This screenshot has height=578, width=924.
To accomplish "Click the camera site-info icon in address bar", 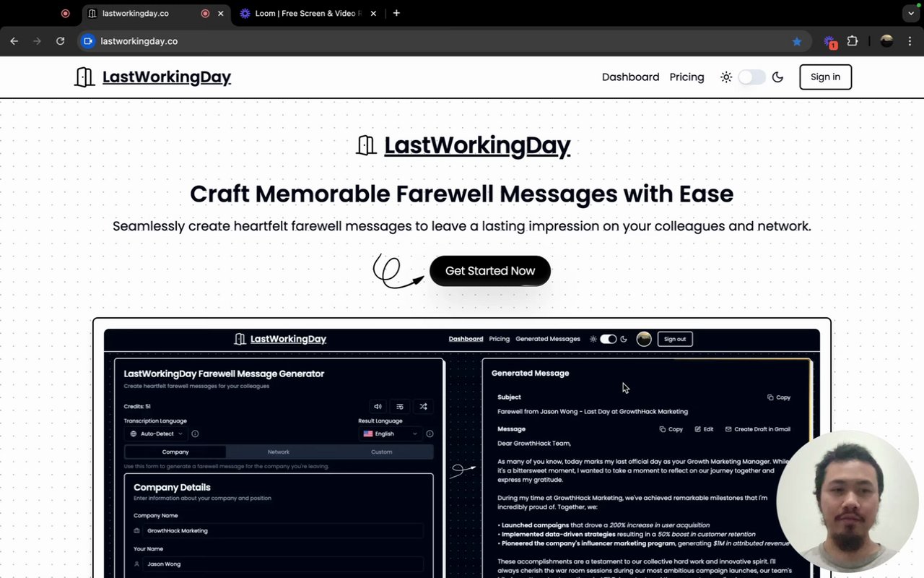I will click(88, 41).
